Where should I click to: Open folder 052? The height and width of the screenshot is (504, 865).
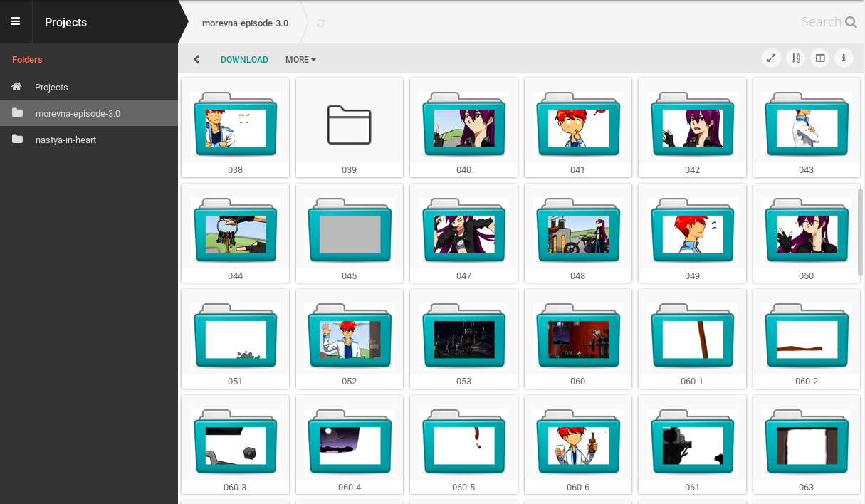[x=349, y=339]
